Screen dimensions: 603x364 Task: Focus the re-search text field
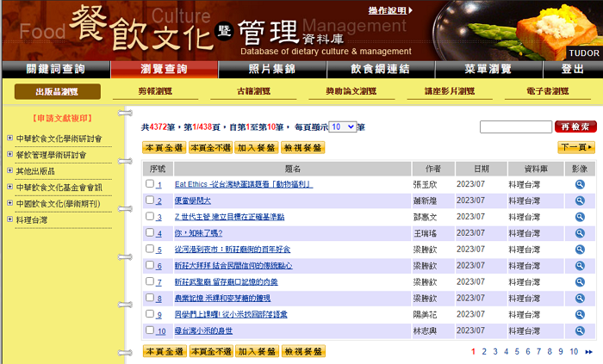pos(516,126)
